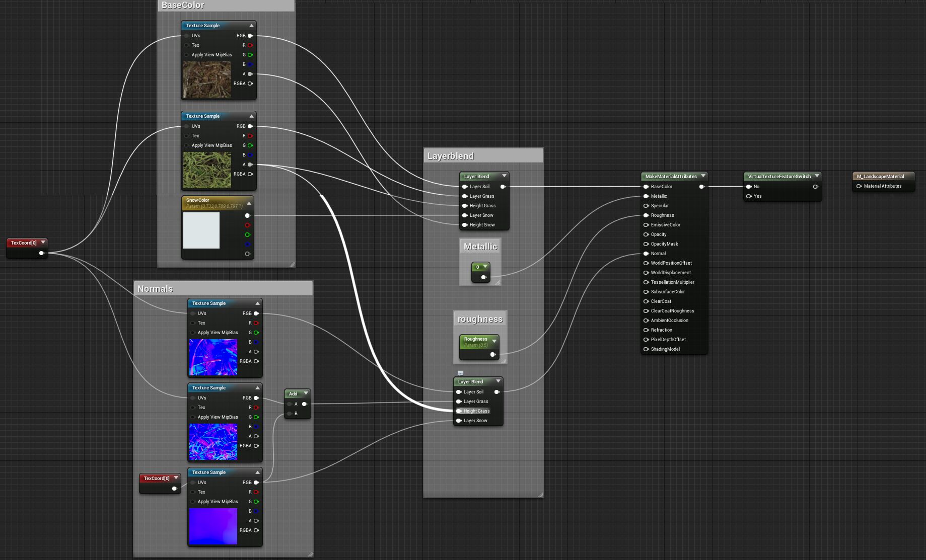This screenshot has width=926, height=560.
Task: Click the BaseColor input pin on MakeMaterialAttributes
Action: tap(647, 186)
